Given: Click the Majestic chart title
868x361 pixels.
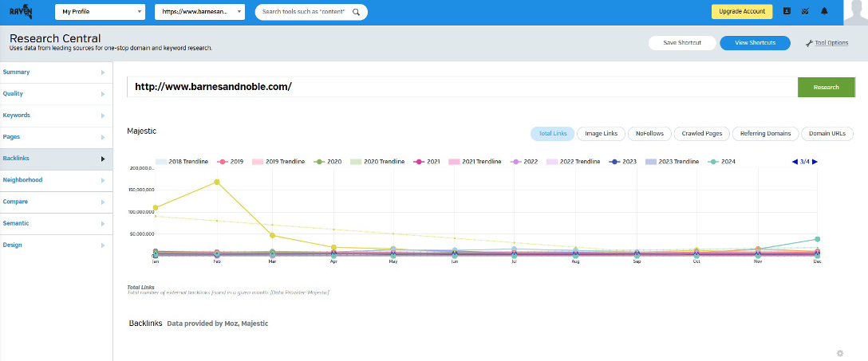Looking at the screenshot, I should click(x=142, y=131).
